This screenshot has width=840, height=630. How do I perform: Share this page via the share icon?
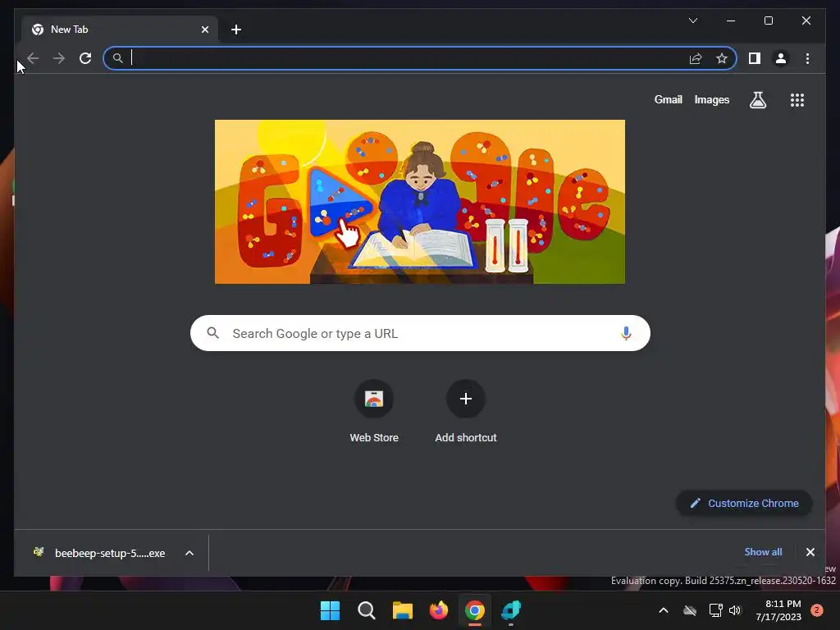(x=696, y=58)
